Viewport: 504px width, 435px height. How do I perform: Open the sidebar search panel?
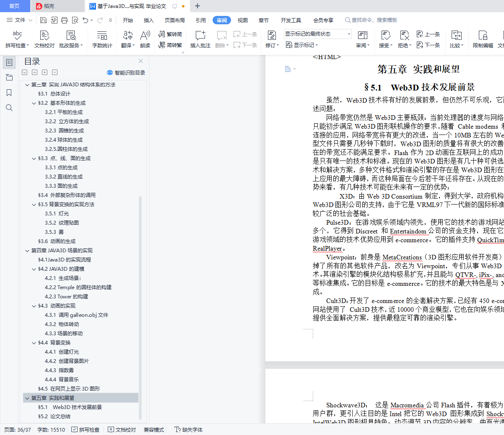[x=9, y=108]
